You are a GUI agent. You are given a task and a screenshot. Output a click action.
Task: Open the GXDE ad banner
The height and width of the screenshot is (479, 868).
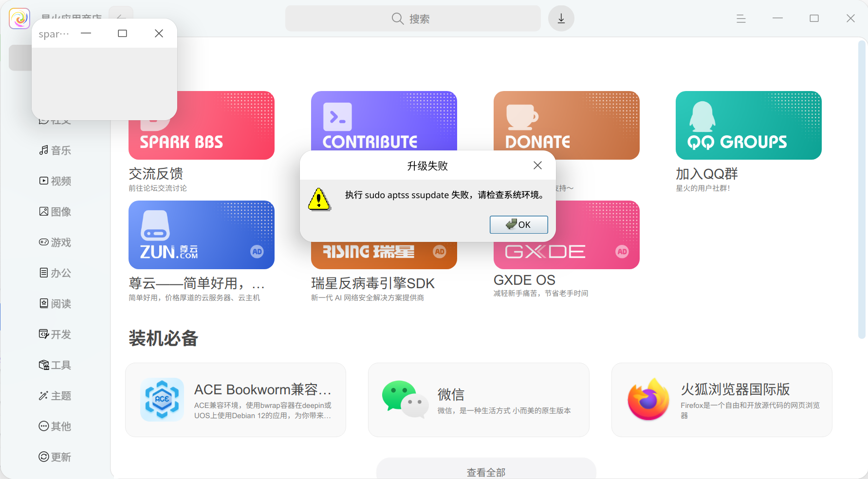click(598, 235)
